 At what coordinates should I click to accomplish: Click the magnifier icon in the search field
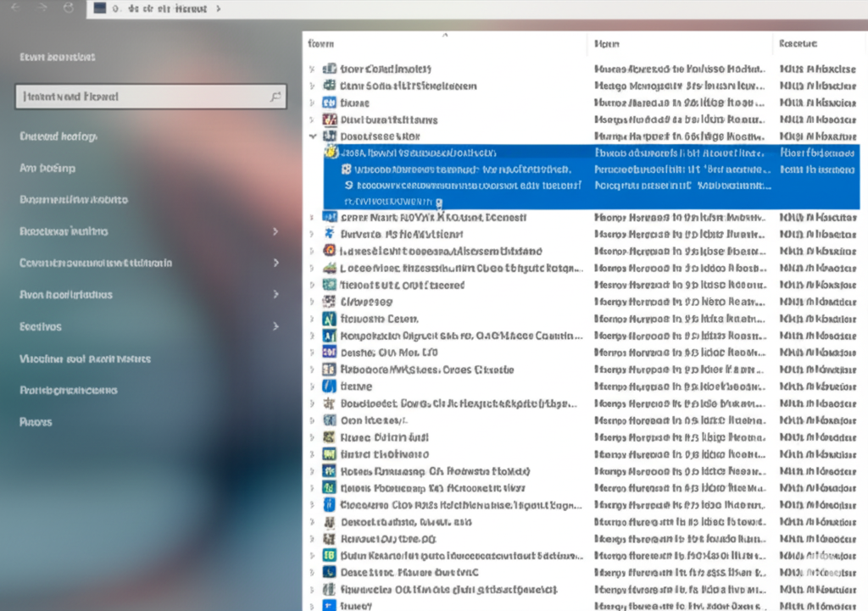pyautogui.click(x=275, y=97)
